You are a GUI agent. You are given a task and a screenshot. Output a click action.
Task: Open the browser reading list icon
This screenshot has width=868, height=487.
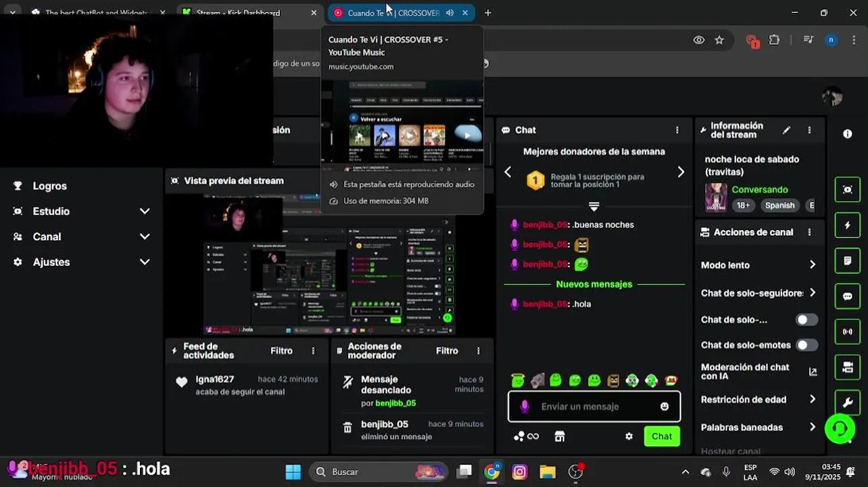pos(808,40)
